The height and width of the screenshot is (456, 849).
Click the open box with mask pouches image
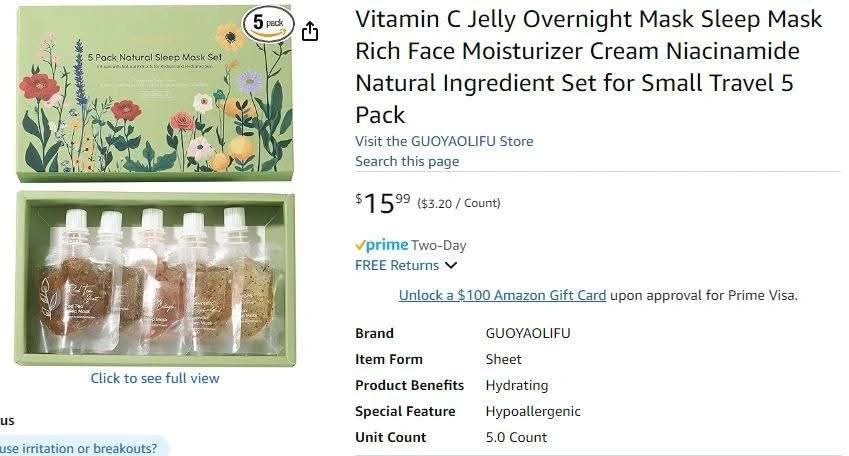click(x=155, y=278)
